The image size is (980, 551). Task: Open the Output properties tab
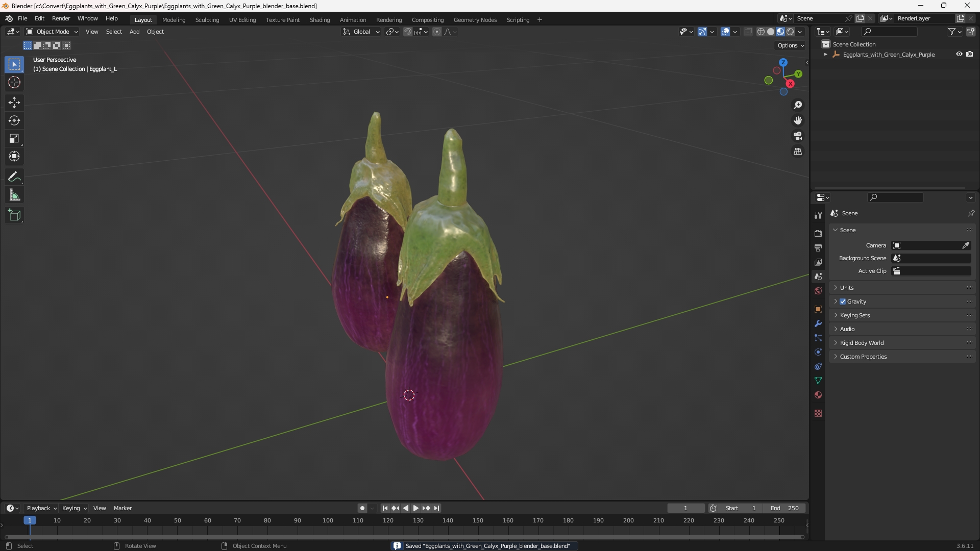[818, 247]
